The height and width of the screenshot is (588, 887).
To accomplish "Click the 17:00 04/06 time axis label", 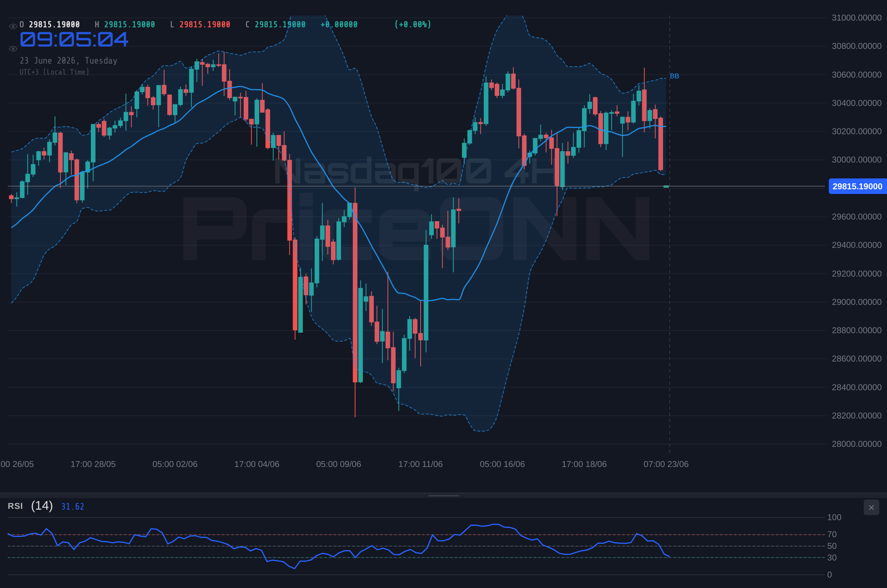I will pyautogui.click(x=257, y=464).
